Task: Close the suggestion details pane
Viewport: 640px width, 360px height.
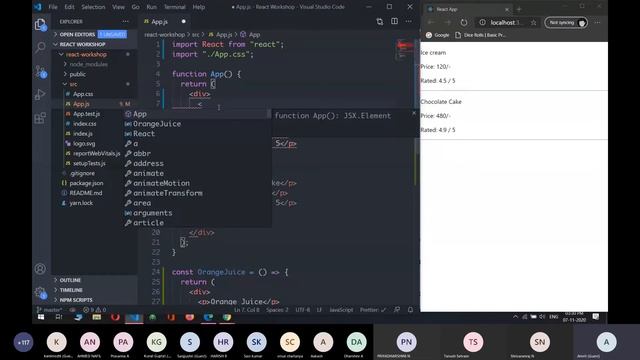Action: click(x=413, y=113)
